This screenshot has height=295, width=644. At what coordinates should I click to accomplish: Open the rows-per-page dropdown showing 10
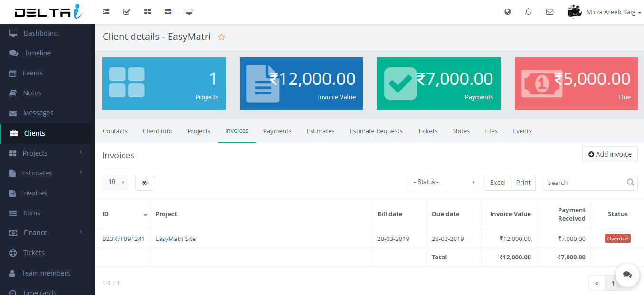click(x=115, y=182)
